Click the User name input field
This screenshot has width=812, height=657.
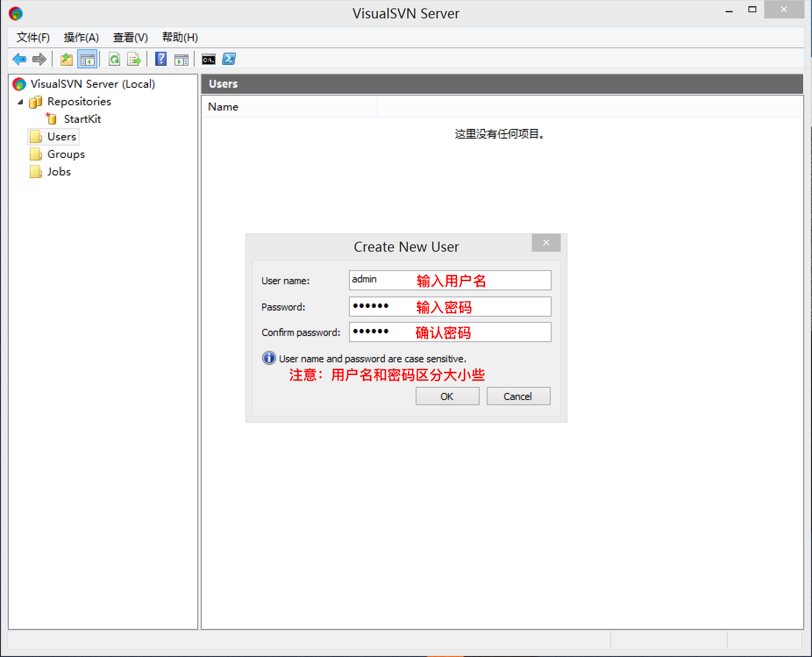[449, 280]
